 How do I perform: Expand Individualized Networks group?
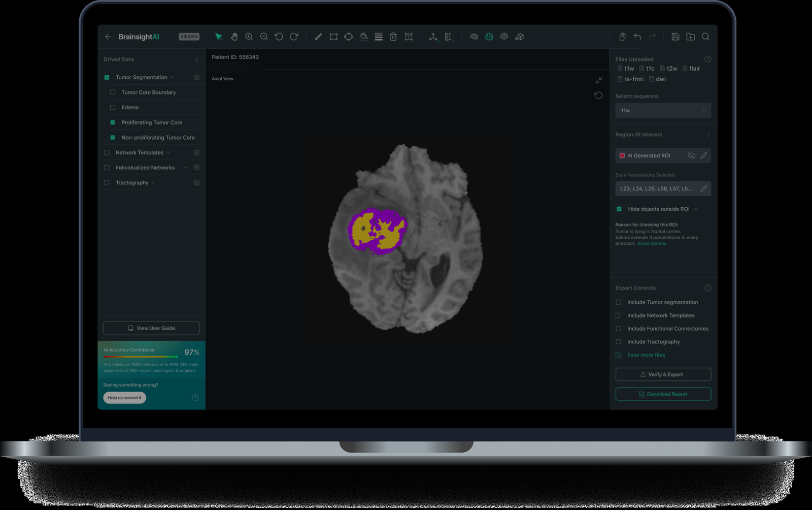tap(185, 168)
